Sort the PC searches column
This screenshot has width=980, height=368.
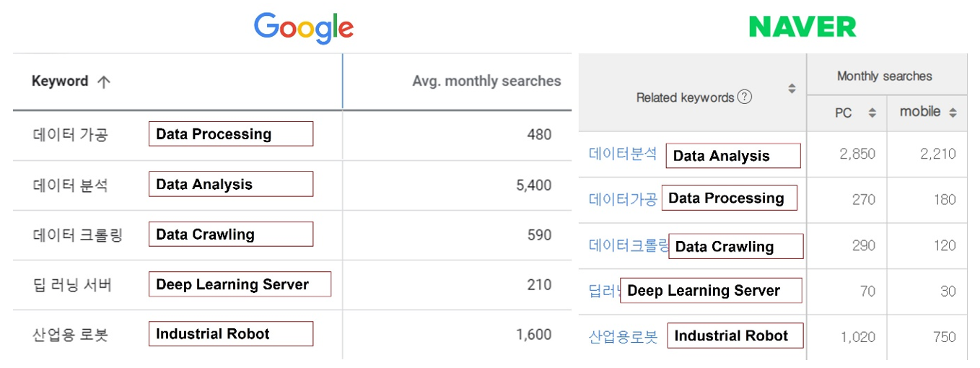coord(872,113)
